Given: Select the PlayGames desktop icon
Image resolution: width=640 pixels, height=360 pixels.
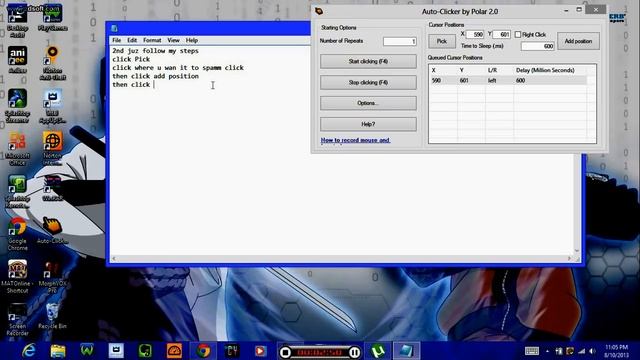Looking at the screenshot, I should tap(52, 18).
